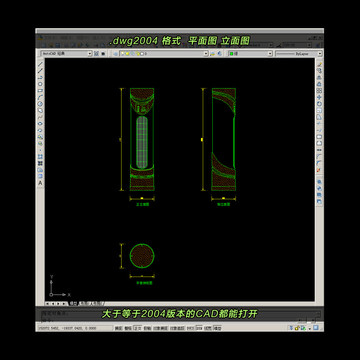Select the Polygon tool icon
The height and width of the screenshot is (360, 360).
coord(40,84)
